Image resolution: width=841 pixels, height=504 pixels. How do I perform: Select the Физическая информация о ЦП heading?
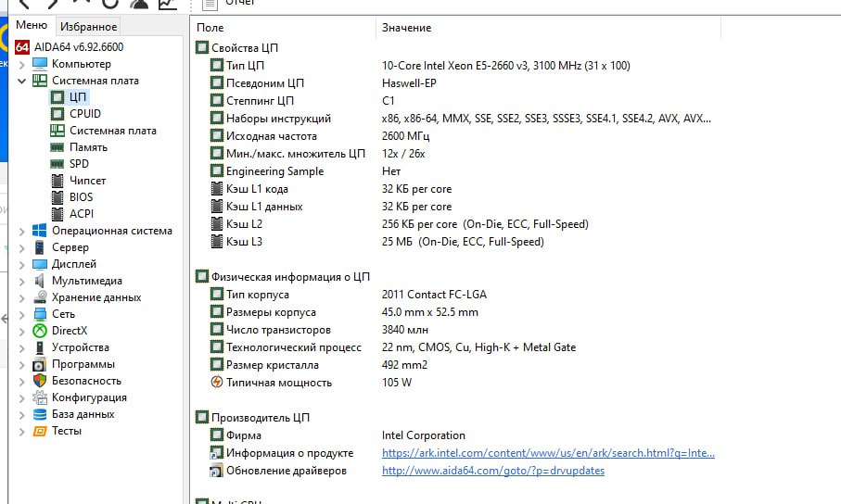tap(290, 277)
